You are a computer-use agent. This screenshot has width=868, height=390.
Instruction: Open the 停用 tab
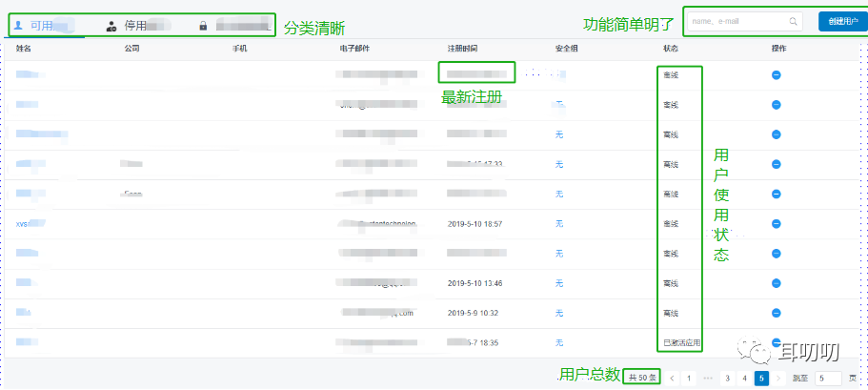point(135,26)
